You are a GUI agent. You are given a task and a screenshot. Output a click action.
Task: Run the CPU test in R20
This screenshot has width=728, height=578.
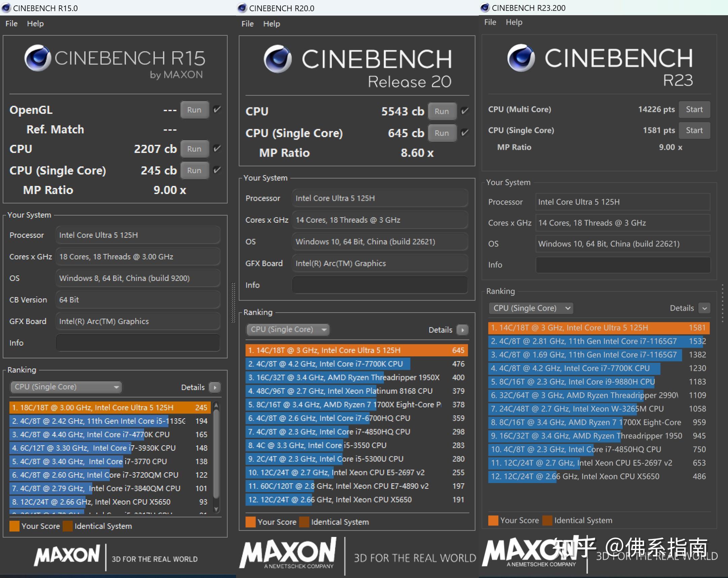click(x=442, y=111)
